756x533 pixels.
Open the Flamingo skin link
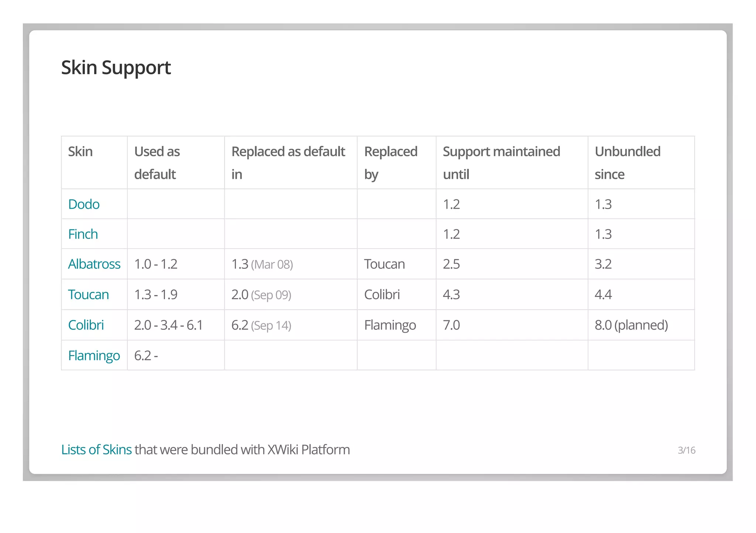[94, 356]
